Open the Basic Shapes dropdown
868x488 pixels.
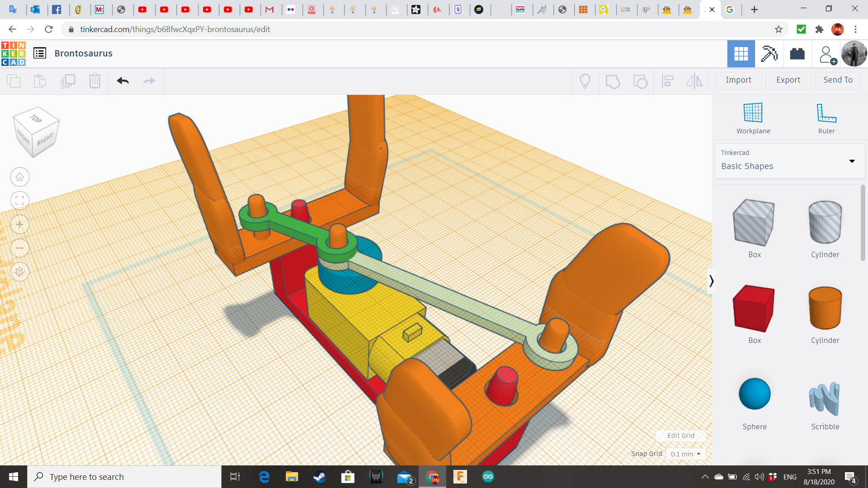click(x=852, y=161)
